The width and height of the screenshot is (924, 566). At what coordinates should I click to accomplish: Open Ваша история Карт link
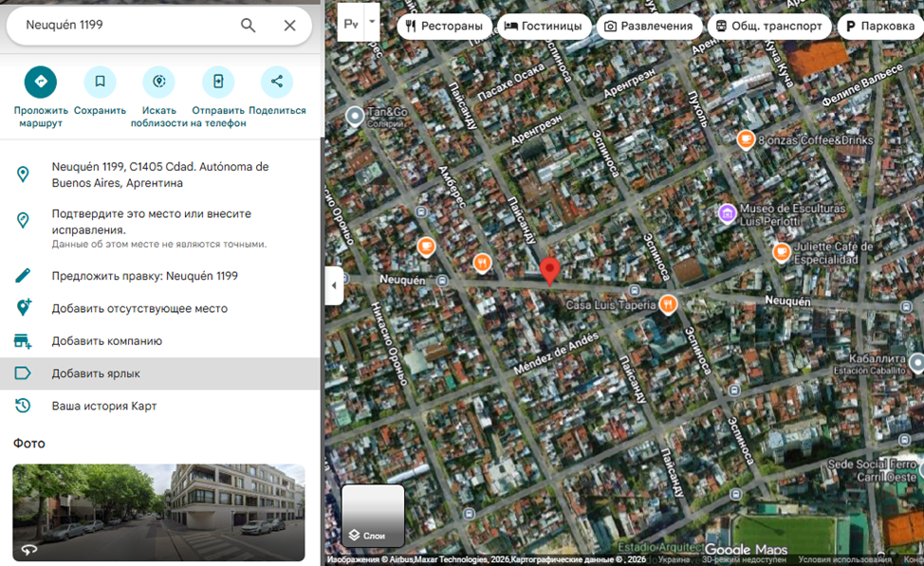[104, 406]
